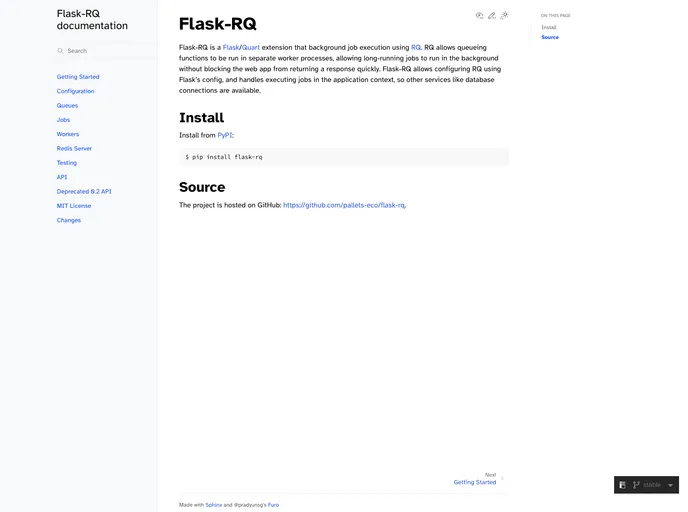Click the Flask-RQ documentation site title

92,19
